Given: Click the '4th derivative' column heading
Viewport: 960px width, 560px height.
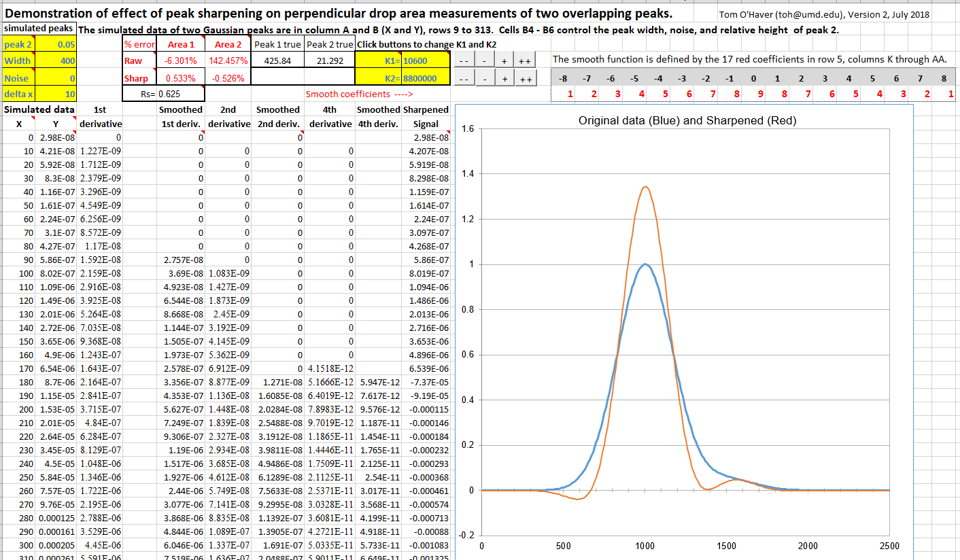Looking at the screenshot, I should 329,116.
